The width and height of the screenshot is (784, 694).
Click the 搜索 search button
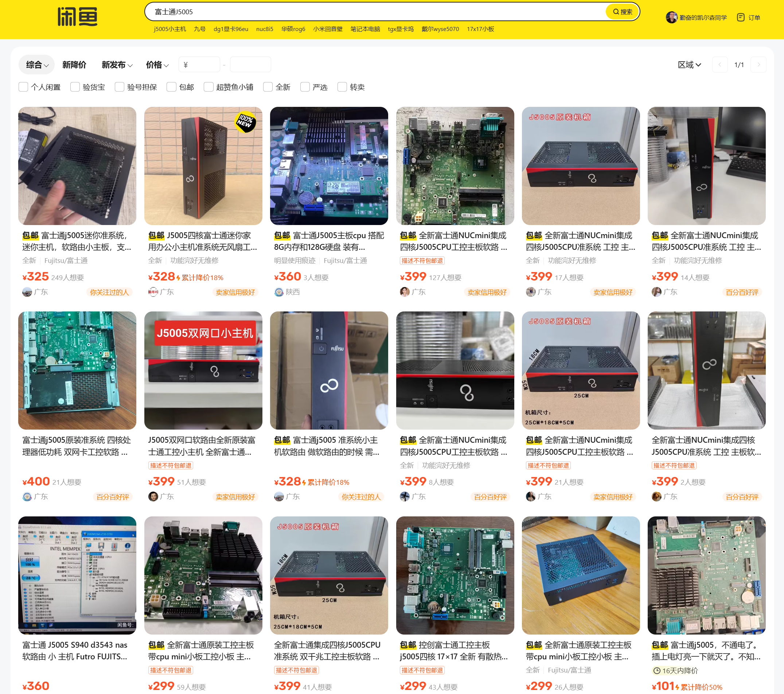click(x=622, y=12)
